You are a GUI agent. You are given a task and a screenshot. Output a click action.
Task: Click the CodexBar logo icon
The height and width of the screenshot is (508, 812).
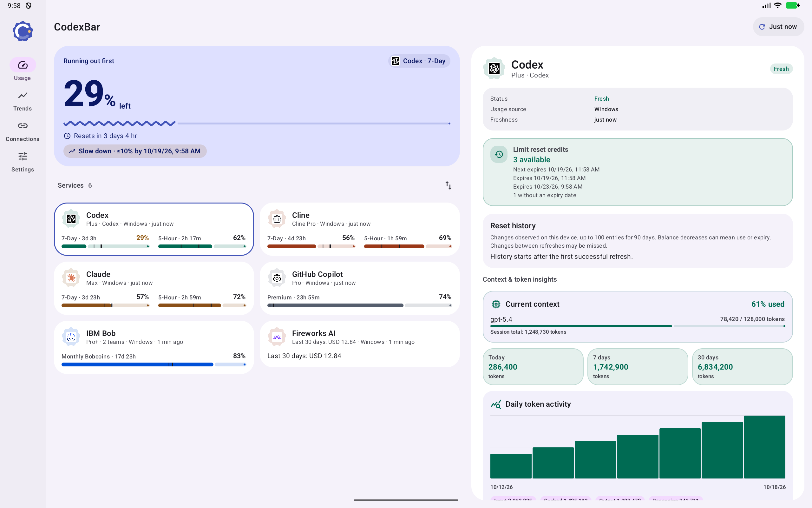(x=23, y=31)
